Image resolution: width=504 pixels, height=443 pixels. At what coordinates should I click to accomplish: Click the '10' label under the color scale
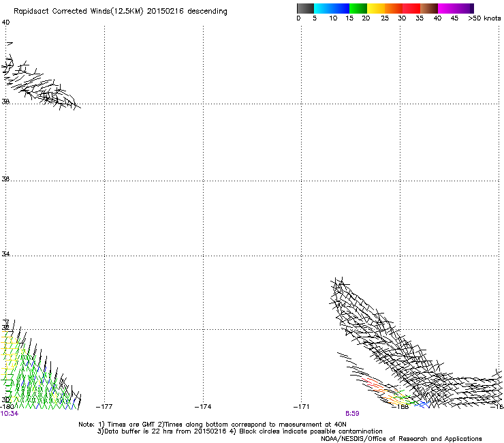[333, 18]
